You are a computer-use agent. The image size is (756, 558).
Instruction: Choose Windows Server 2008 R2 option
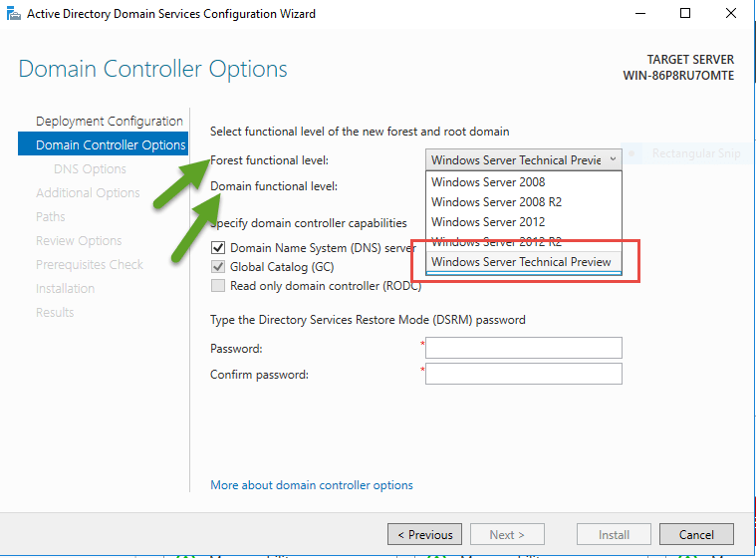point(496,202)
